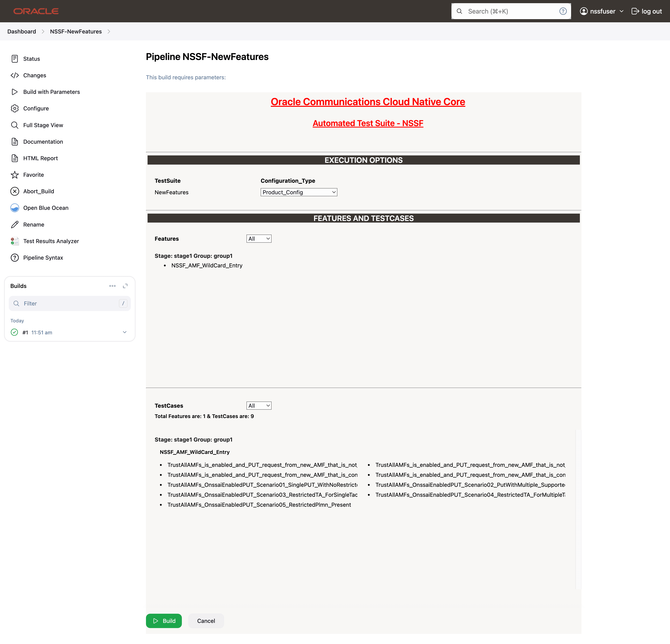Open Blue Ocean via its icon

[x=15, y=208]
